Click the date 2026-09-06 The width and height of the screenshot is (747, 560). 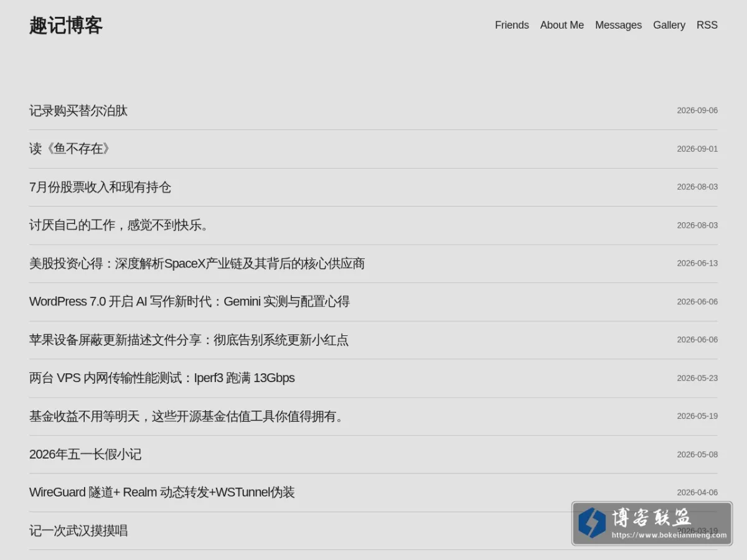point(697,111)
